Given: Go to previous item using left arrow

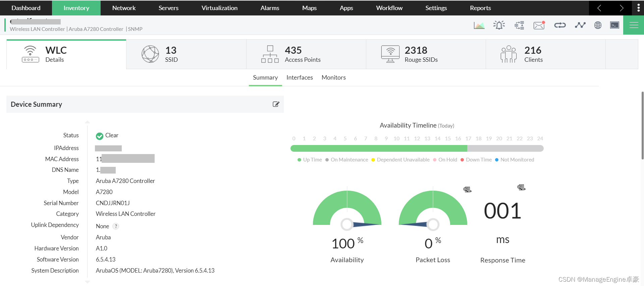Looking at the screenshot, I should 599,8.
